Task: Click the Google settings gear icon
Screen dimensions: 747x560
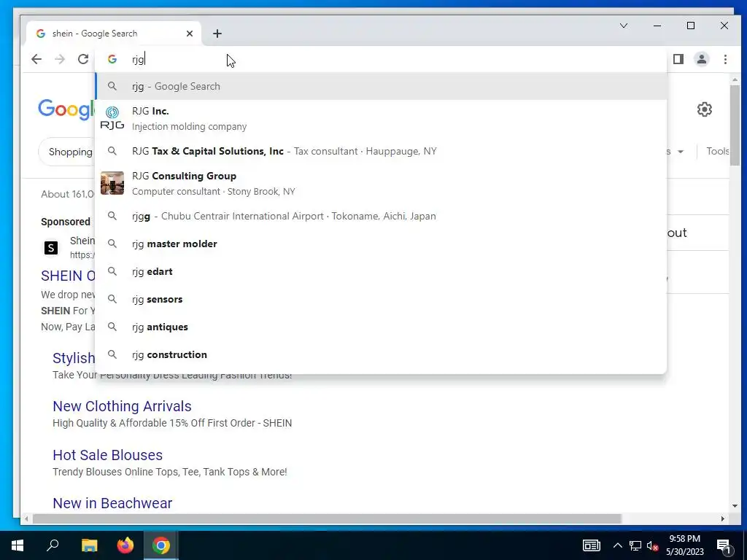Action: coord(705,109)
